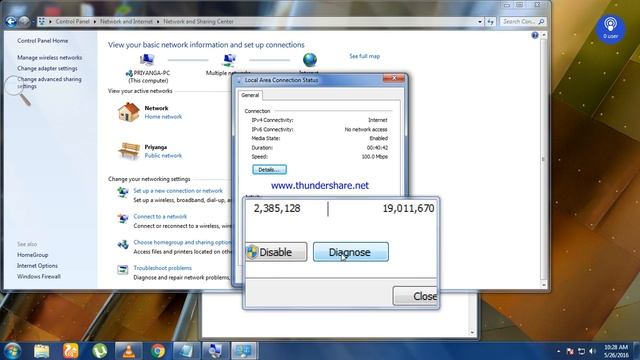Click Set up a new connection link
This screenshot has width=640, height=360.
click(178, 191)
